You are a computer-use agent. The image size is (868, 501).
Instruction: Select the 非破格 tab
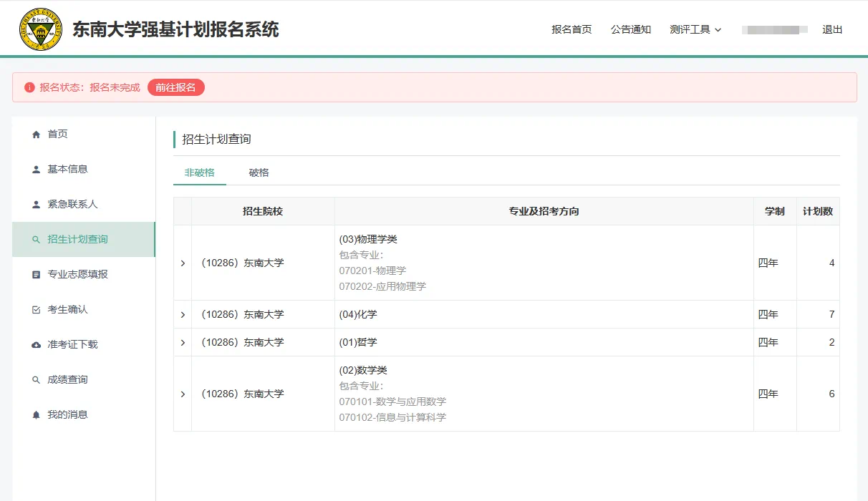pyautogui.click(x=198, y=172)
